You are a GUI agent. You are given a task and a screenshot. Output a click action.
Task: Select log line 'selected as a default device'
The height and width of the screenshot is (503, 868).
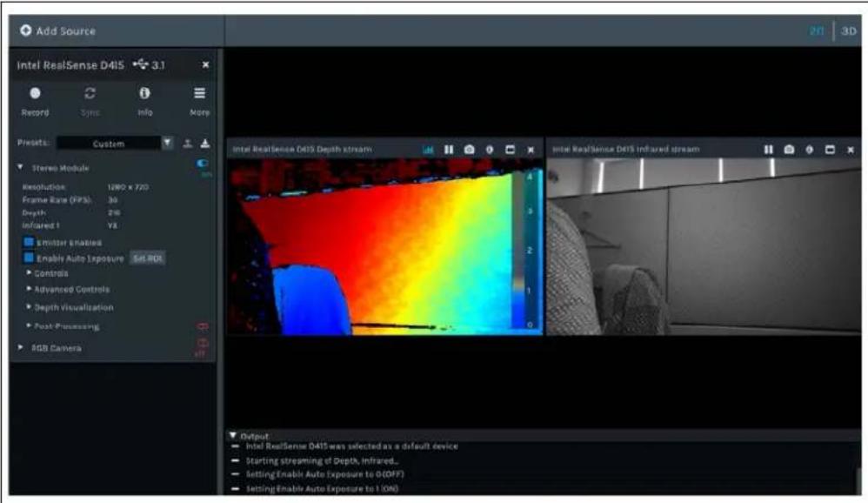point(351,446)
